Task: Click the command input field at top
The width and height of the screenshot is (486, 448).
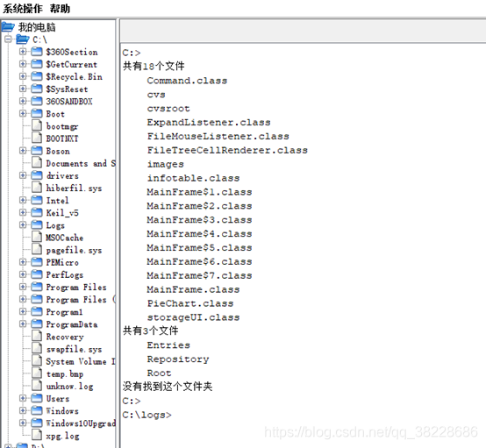Action: 303,31
